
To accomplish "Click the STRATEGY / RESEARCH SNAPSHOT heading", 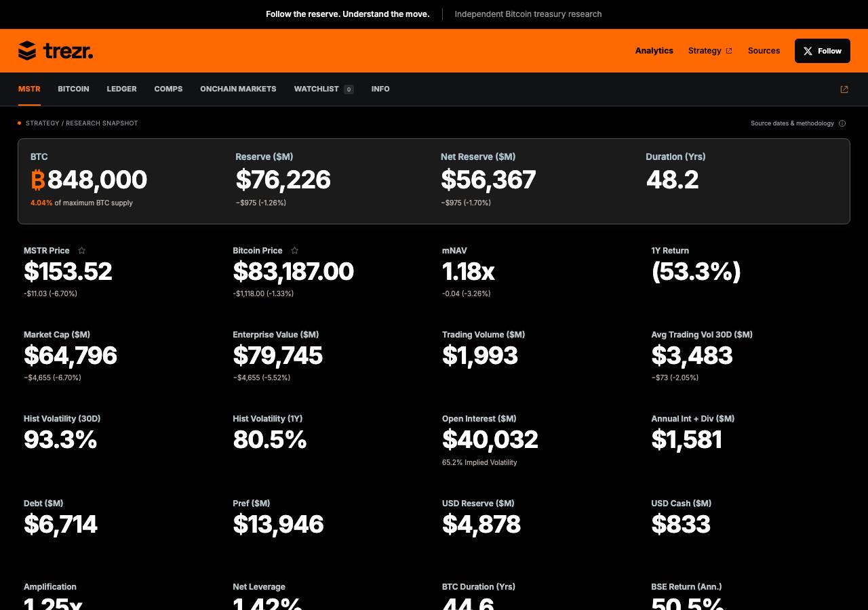I will tap(81, 123).
